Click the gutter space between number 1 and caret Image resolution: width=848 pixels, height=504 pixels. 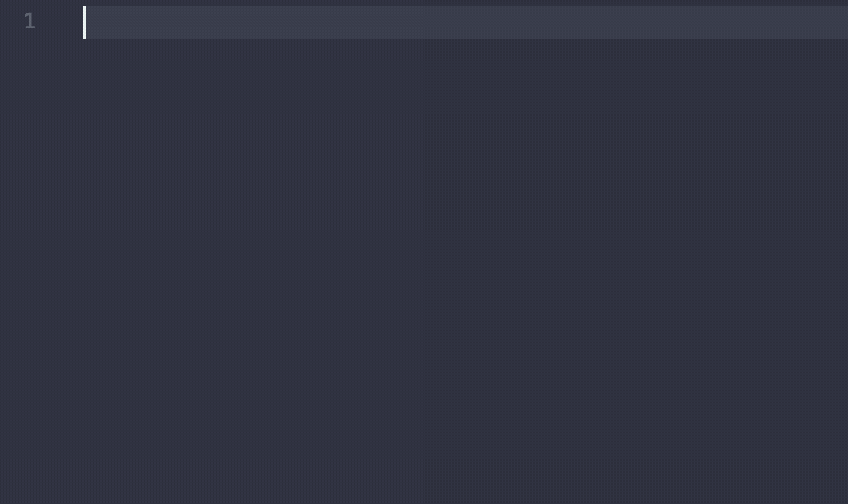coord(59,22)
